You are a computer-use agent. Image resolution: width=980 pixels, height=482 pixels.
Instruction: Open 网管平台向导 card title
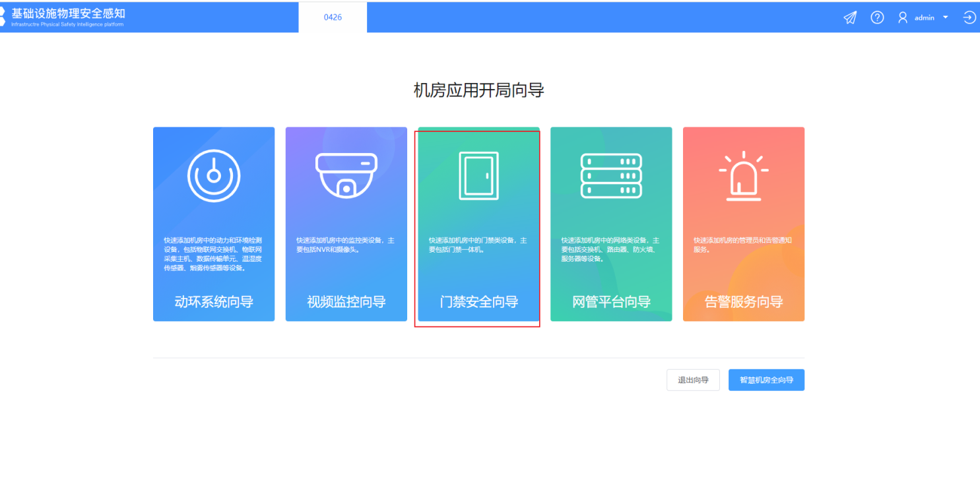(611, 302)
